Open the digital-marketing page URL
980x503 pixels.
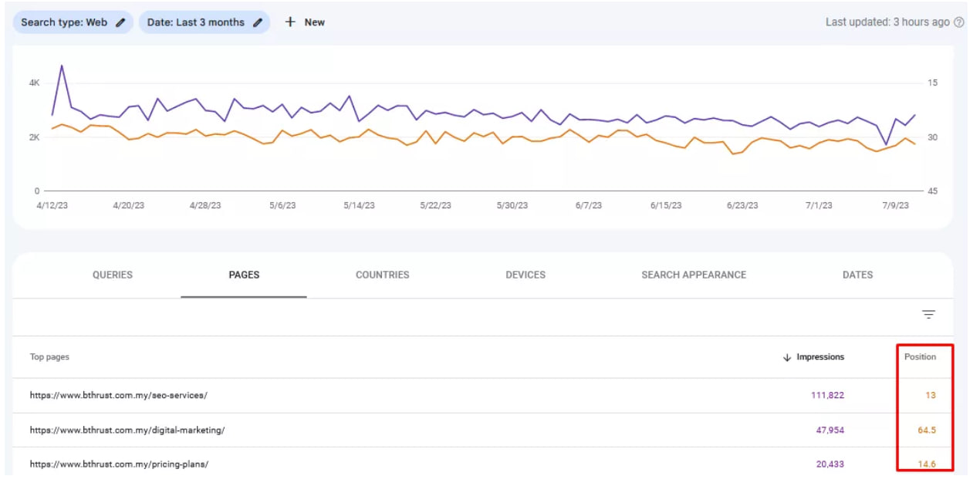pyautogui.click(x=127, y=430)
